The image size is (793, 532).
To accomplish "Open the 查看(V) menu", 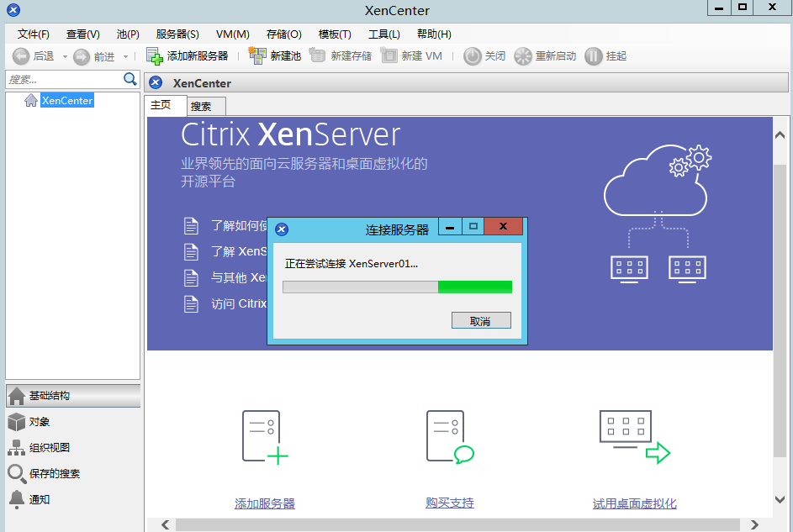I will [x=83, y=34].
